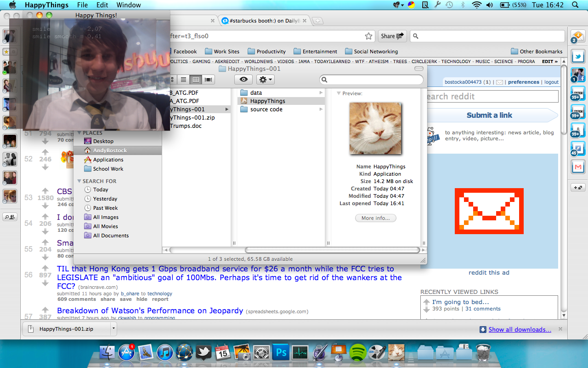Click the Gmail icon in right sidebar
588x368 pixels.
click(577, 166)
